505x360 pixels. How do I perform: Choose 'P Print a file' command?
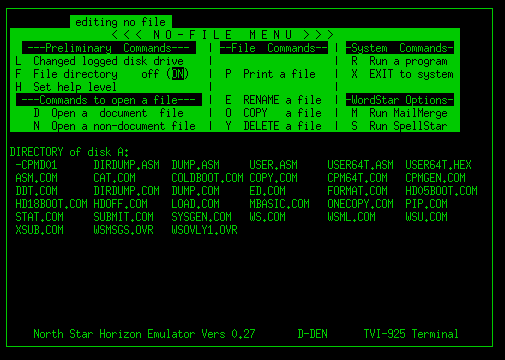pyautogui.click(x=270, y=74)
